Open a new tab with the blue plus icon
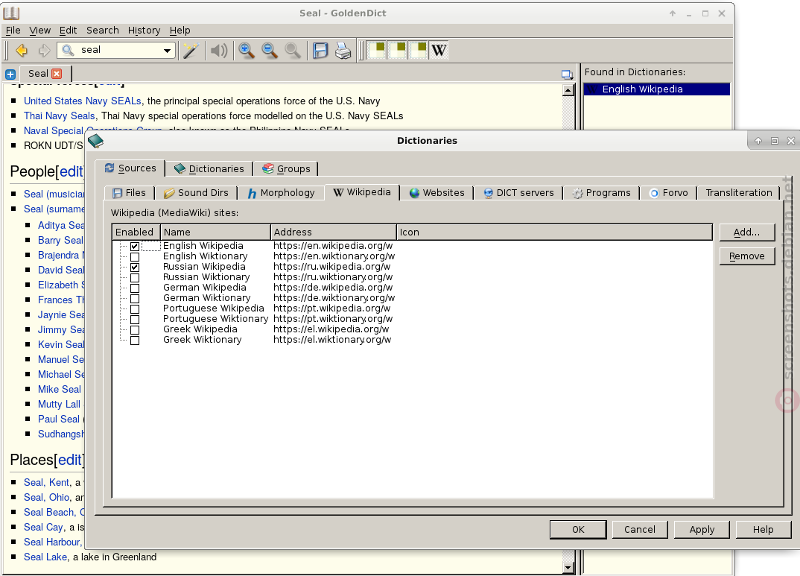This screenshot has height=576, width=800. click(10, 74)
